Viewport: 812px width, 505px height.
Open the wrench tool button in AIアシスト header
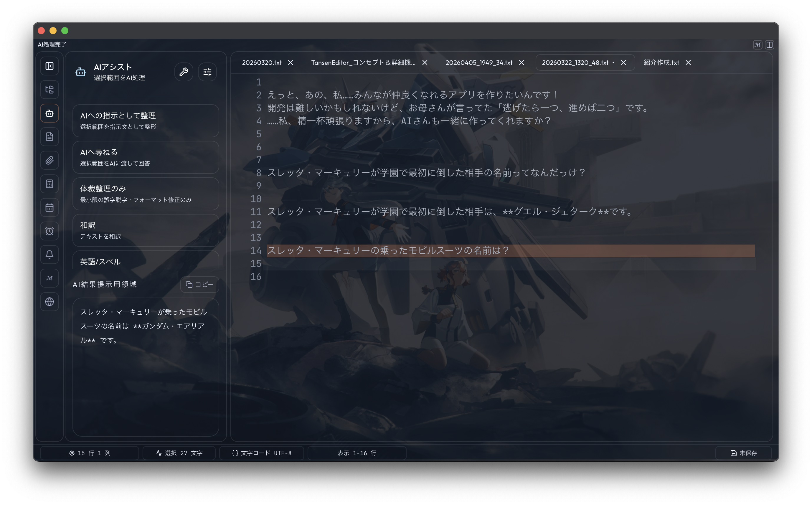184,72
